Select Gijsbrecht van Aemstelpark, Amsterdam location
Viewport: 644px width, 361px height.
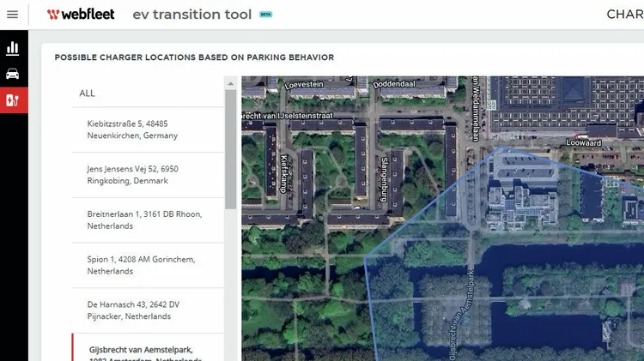coord(148,348)
